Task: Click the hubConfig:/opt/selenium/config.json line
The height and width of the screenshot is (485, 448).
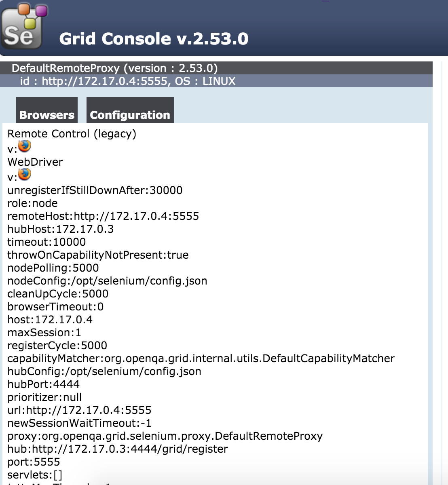Action: [104, 371]
